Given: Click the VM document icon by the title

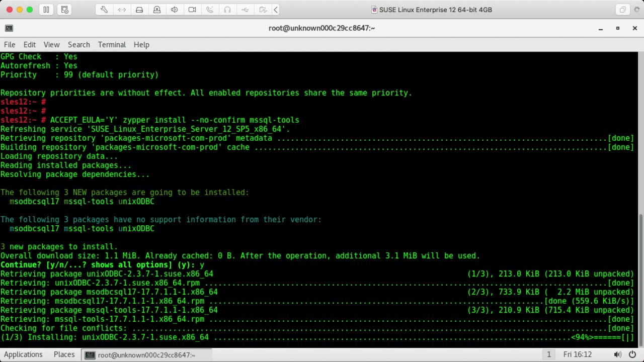Looking at the screenshot, I should tap(374, 10).
